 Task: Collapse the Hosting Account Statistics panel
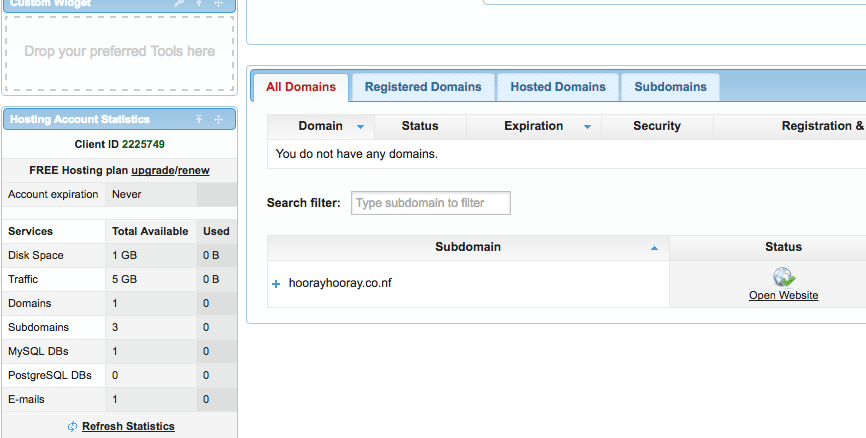[x=199, y=119]
